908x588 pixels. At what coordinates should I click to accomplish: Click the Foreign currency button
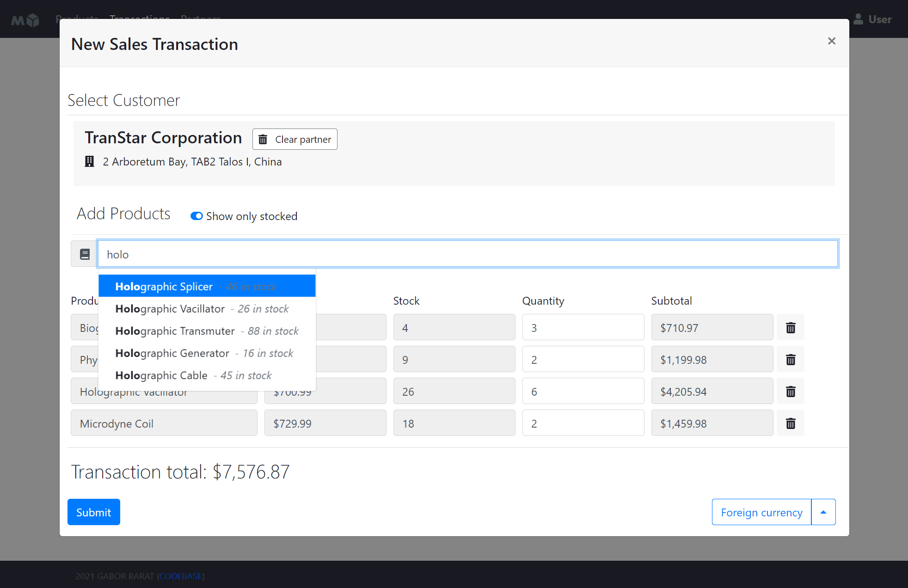pyautogui.click(x=761, y=512)
